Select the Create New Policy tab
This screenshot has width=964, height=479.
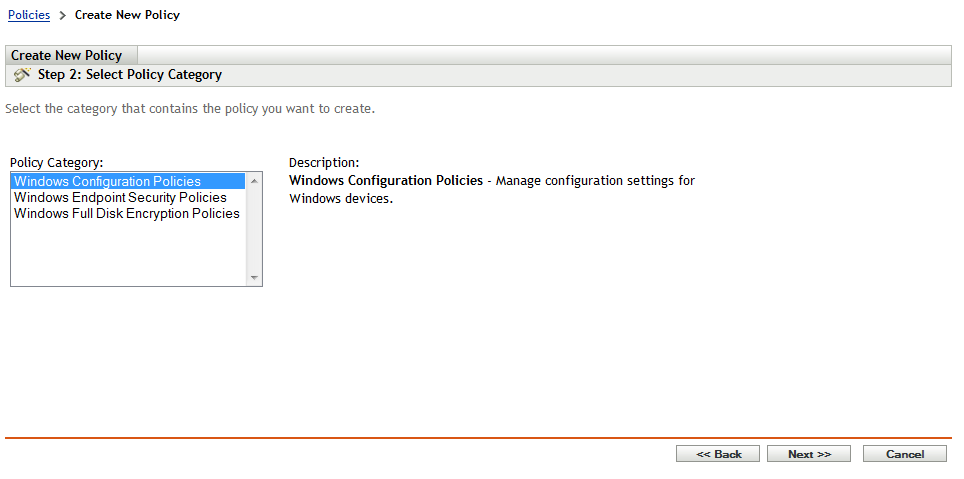click(x=67, y=55)
